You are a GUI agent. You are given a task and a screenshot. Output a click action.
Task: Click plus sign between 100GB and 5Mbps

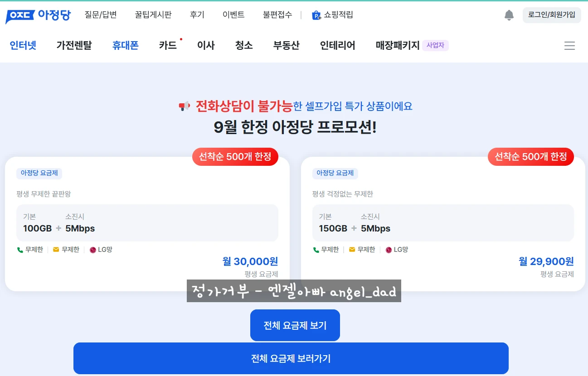tap(58, 228)
